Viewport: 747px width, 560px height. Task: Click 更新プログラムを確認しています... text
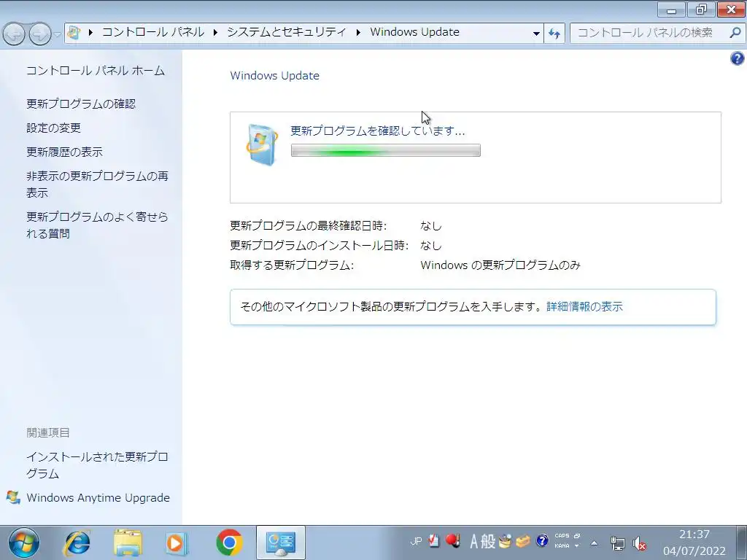[378, 131]
